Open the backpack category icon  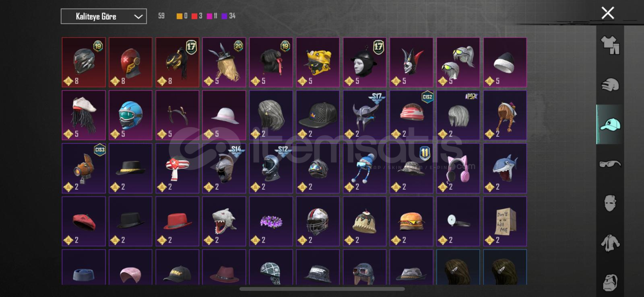click(610, 282)
